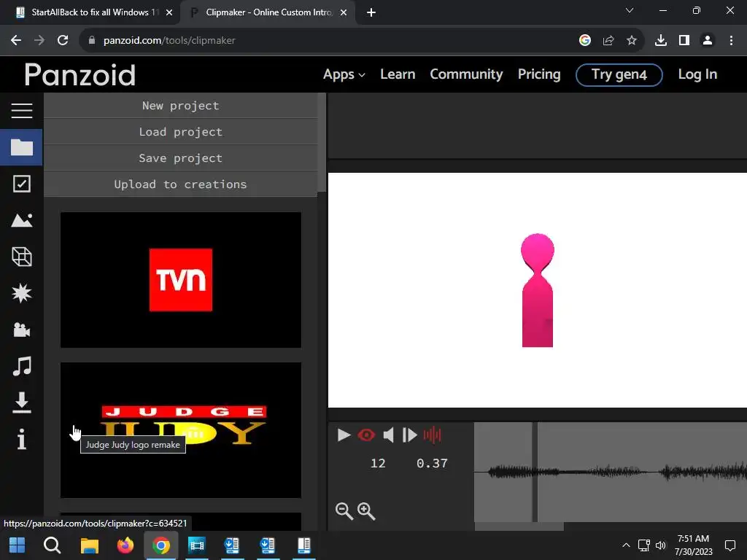Click Upload to creations

(x=181, y=184)
